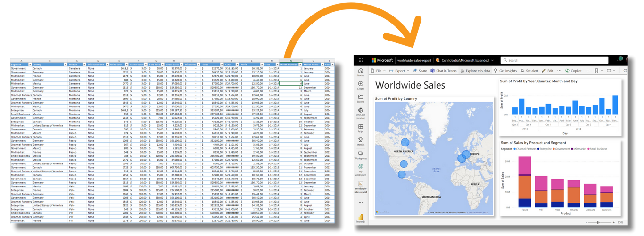Open Metrics in the sidebar
Image resolution: width=644 pixels, height=236 pixels.
click(x=360, y=141)
